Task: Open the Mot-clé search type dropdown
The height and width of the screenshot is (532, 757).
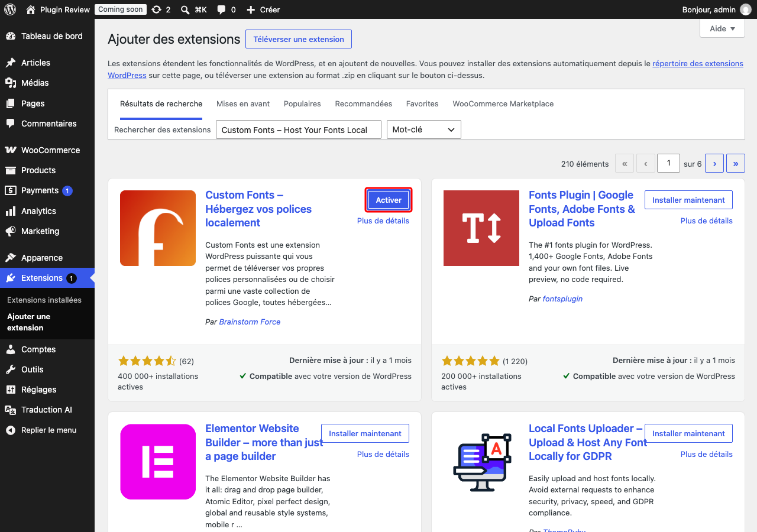Action: click(423, 129)
